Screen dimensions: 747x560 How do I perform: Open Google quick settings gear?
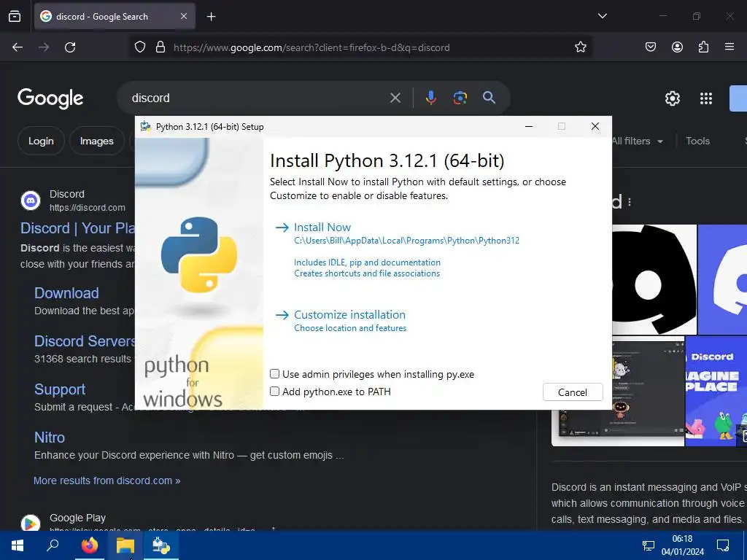coord(672,98)
